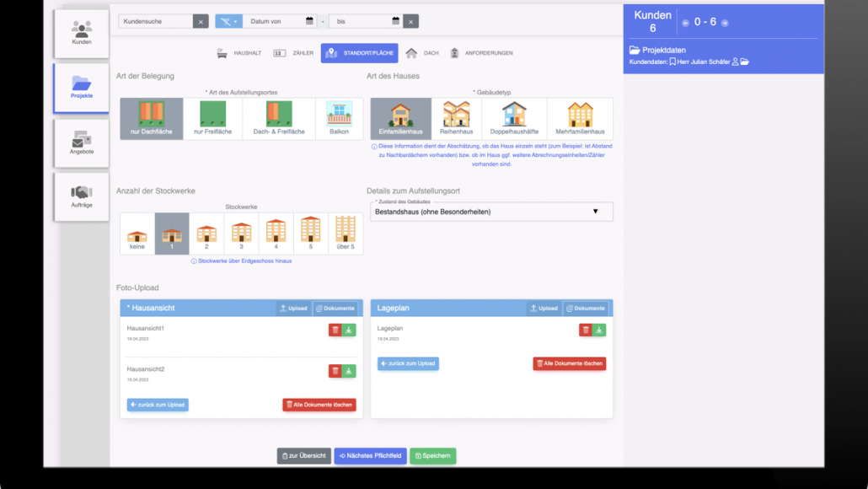Click the green Speichern button
Screen dimensions: 868x489
[x=432, y=455]
